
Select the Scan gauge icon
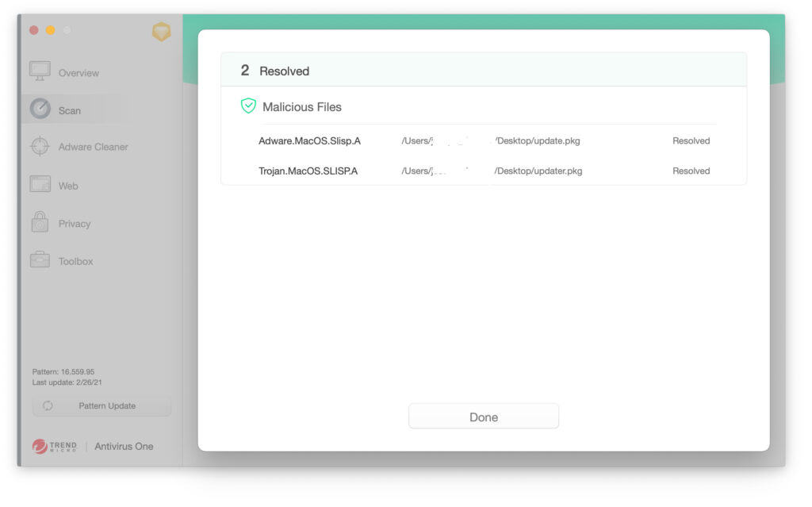tap(40, 109)
